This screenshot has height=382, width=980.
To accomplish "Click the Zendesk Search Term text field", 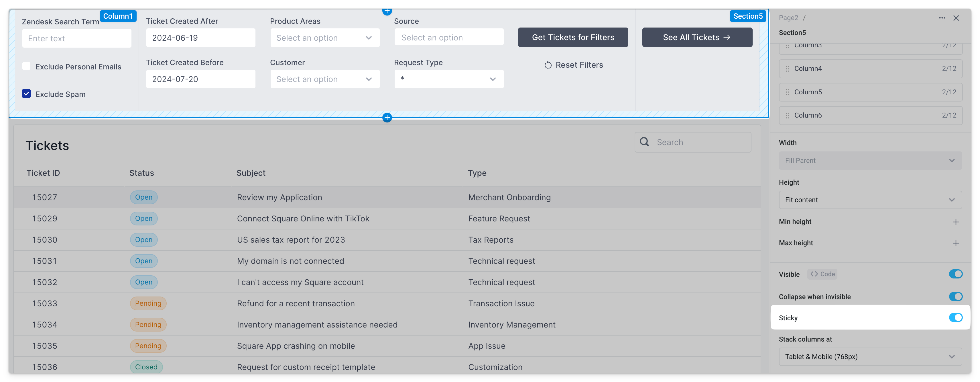I will click(x=76, y=38).
